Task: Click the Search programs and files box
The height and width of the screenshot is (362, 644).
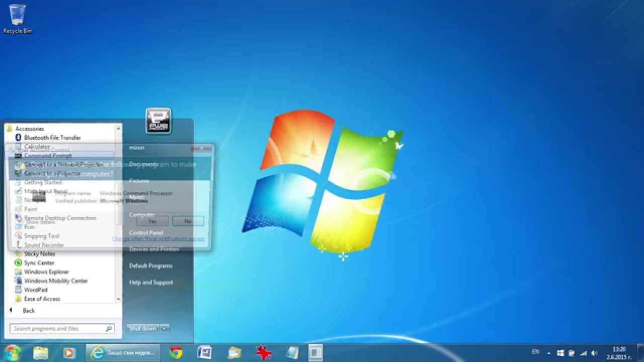Action: pos(62,329)
